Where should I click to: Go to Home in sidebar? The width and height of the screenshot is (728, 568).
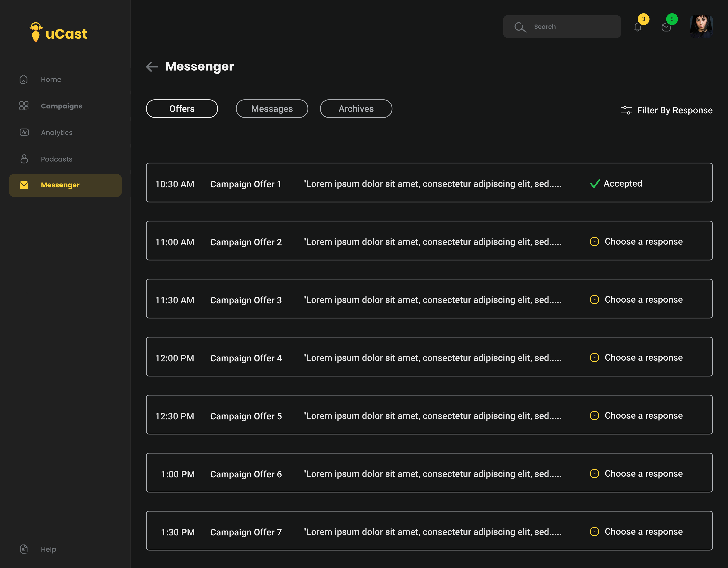(51, 79)
